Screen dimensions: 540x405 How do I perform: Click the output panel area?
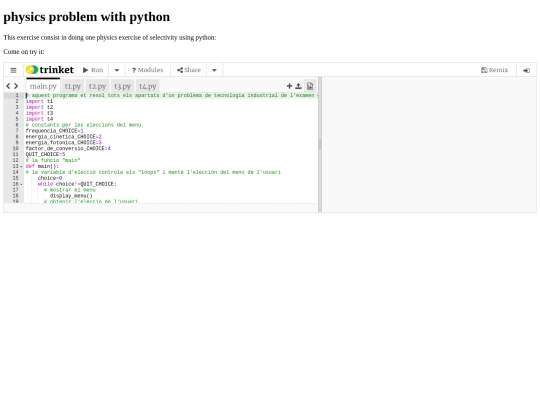click(429, 145)
